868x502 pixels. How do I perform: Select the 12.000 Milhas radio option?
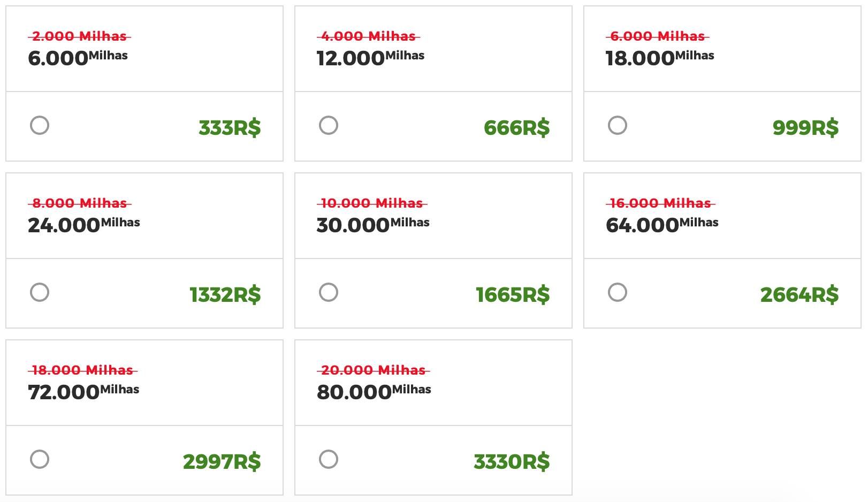coord(329,125)
